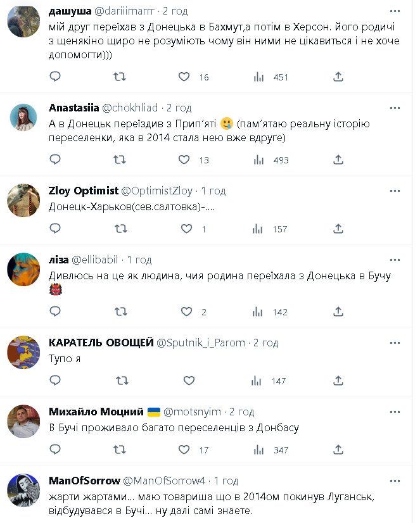Open timestamp of Михайло Моцний's tweet
The height and width of the screenshot is (523, 420).
tap(241, 412)
